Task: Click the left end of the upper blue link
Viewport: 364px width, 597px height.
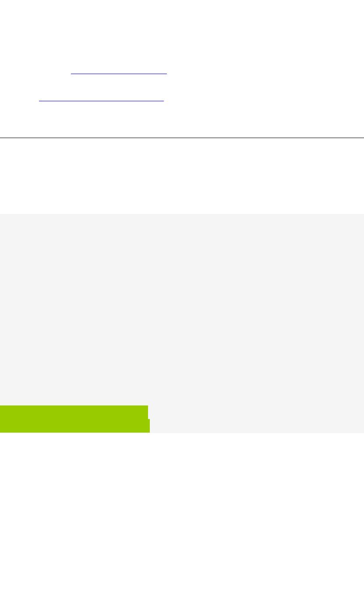Action: (73, 73)
